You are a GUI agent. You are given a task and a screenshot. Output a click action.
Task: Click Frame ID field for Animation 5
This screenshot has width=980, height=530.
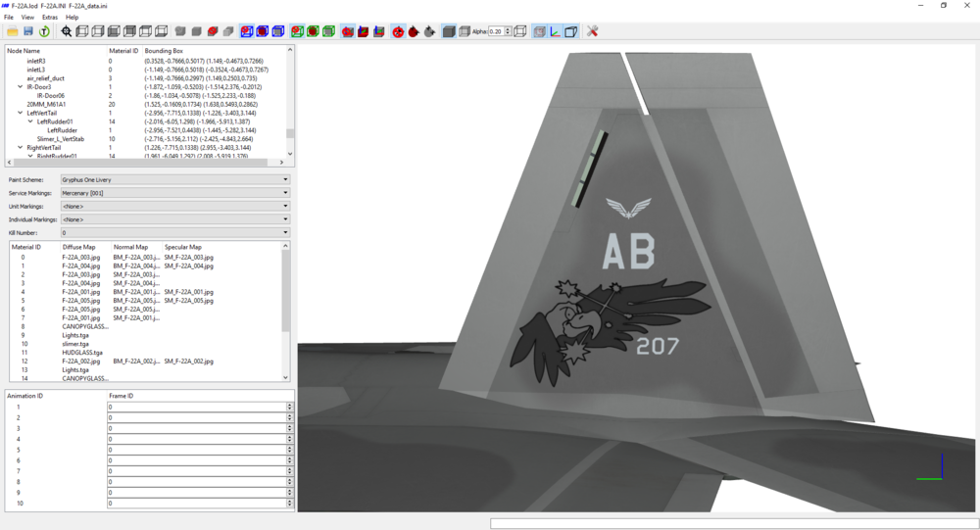(197, 450)
